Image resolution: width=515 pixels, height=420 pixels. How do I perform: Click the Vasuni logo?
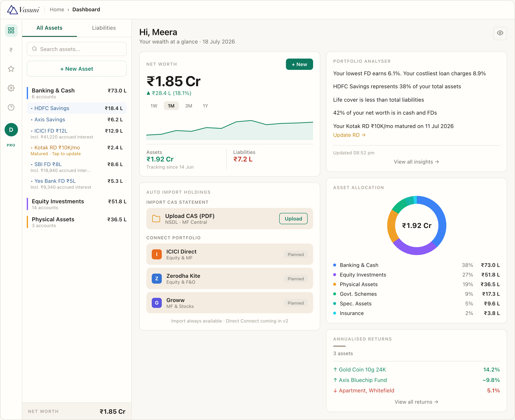click(x=23, y=10)
